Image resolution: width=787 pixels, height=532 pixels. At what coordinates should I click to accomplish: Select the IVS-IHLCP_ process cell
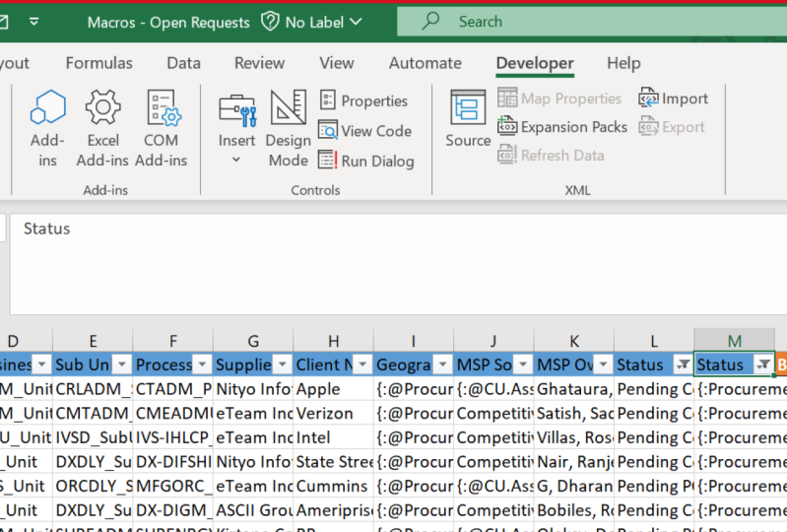pos(173,437)
